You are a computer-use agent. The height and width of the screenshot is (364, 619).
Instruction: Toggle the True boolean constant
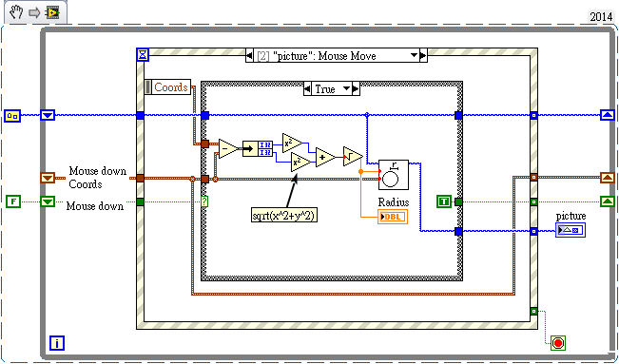pyautogui.click(x=444, y=201)
